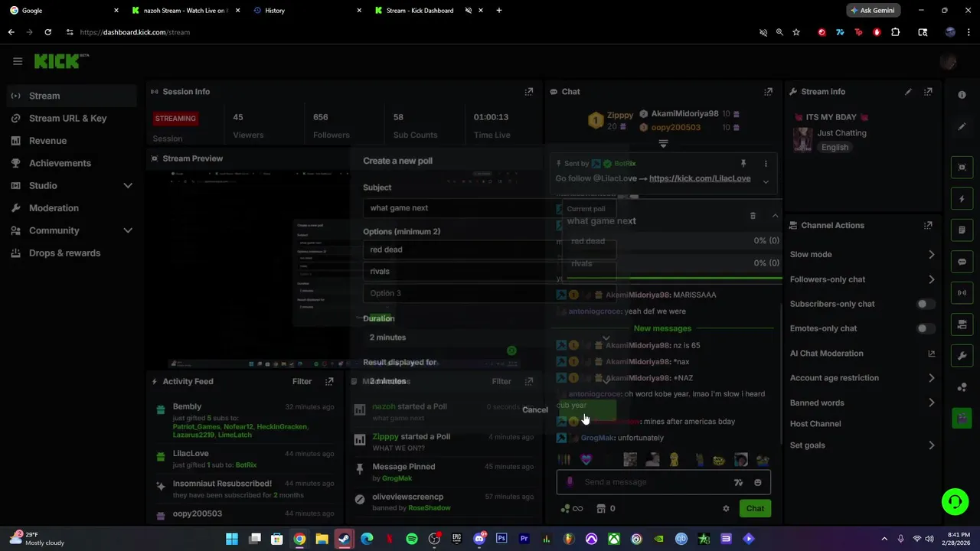Open Followers-only chat options
The image size is (980, 551).
coord(862,279)
